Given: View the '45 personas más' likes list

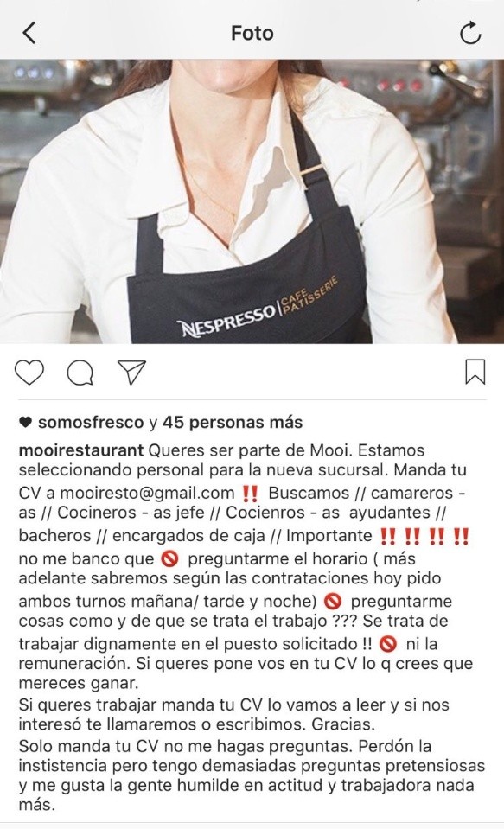Looking at the screenshot, I should pyautogui.click(x=233, y=423).
